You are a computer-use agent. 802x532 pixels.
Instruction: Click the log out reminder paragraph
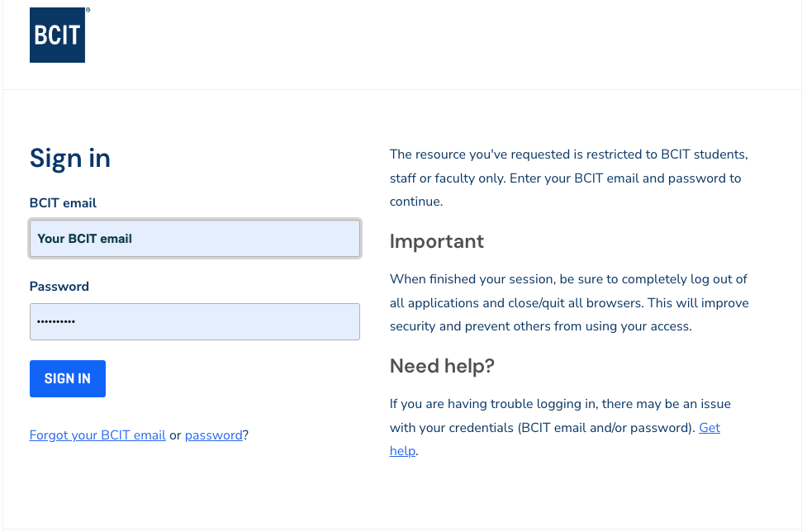coord(568,302)
